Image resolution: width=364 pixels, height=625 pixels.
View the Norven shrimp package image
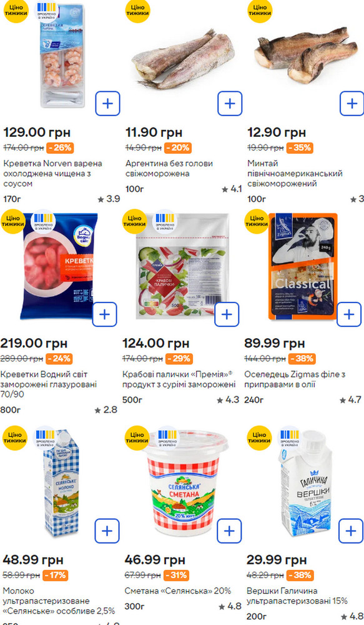click(62, 56)
